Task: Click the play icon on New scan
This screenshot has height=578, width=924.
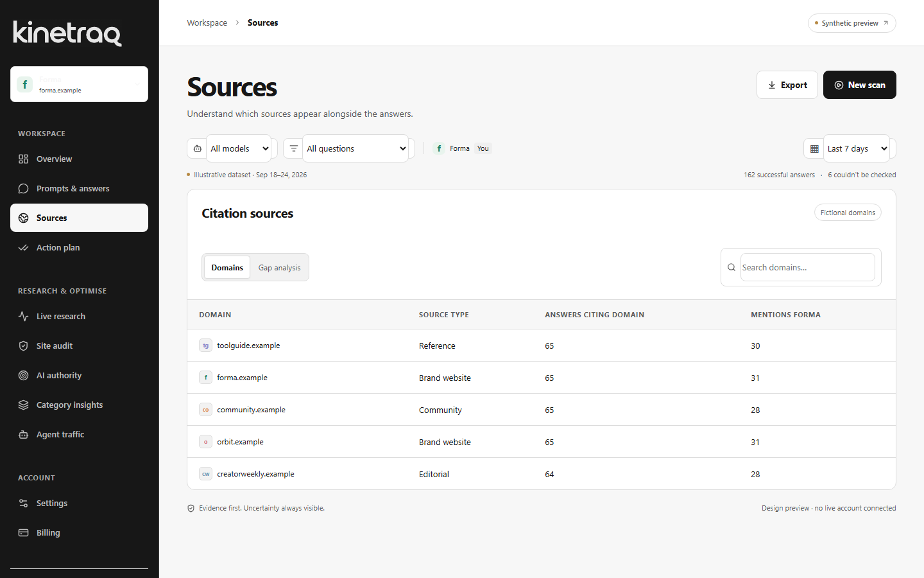Action: pos(839,85)
